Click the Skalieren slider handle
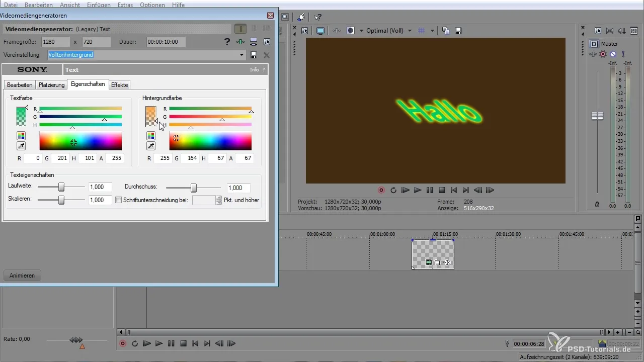Viewport: 644px width, 362px height. coord(61,200)
